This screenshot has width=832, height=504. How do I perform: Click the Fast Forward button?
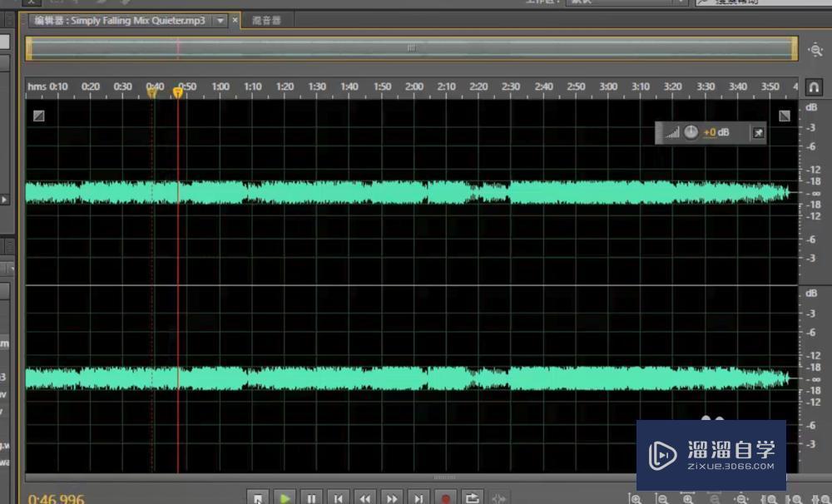coord(392,498)
